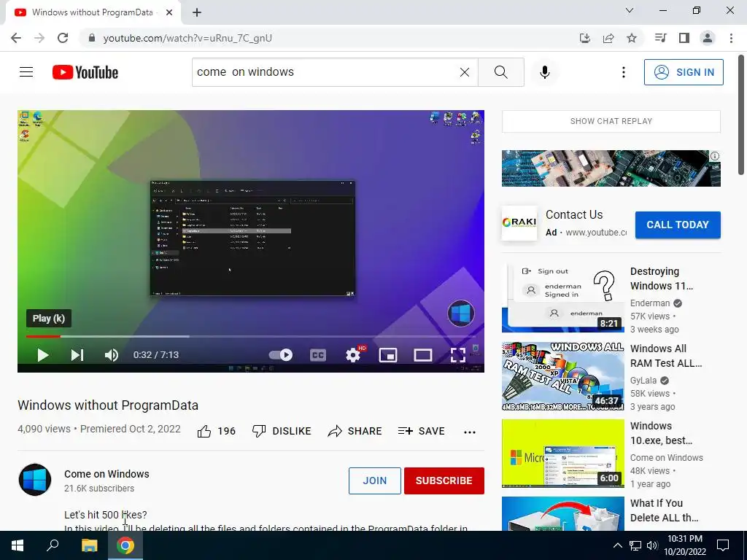Open Windows All RAM Test thumbnail
The width and height of the screenshot is (747, 560).
[562, 376]
